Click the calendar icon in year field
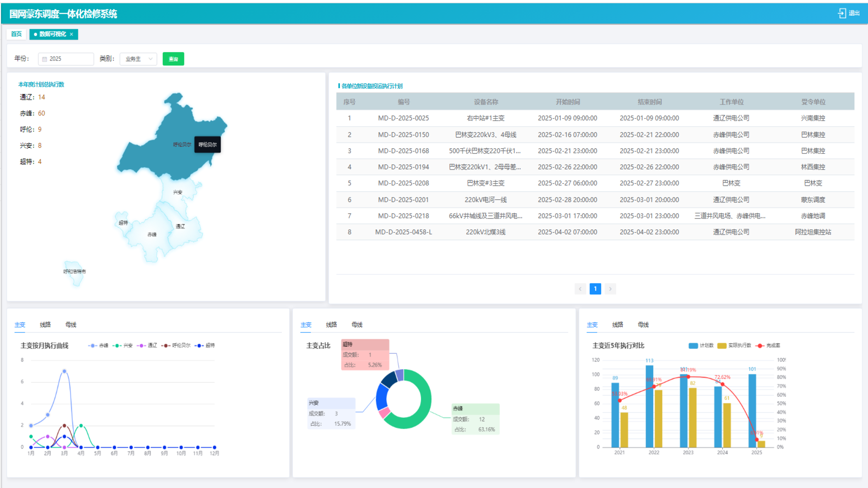Image resolution: width=868 pixels, height=488 pixels. pos(45,59)
